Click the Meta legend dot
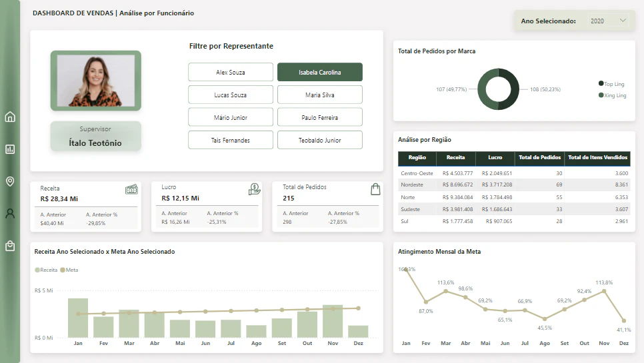Viewport: 644px width, 363px height. tap(63, 270)
